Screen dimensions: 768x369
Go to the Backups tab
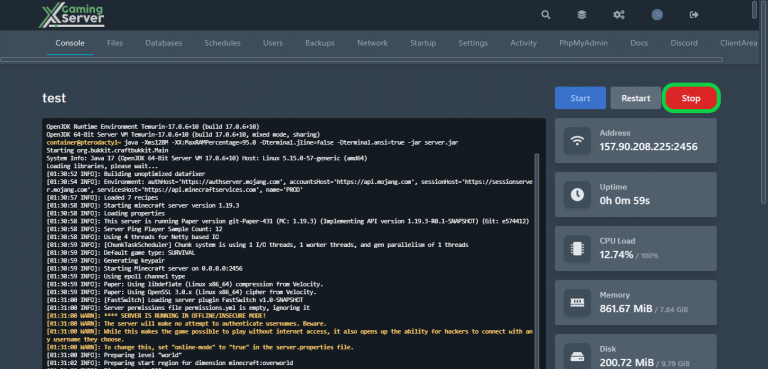coord(320,43)
